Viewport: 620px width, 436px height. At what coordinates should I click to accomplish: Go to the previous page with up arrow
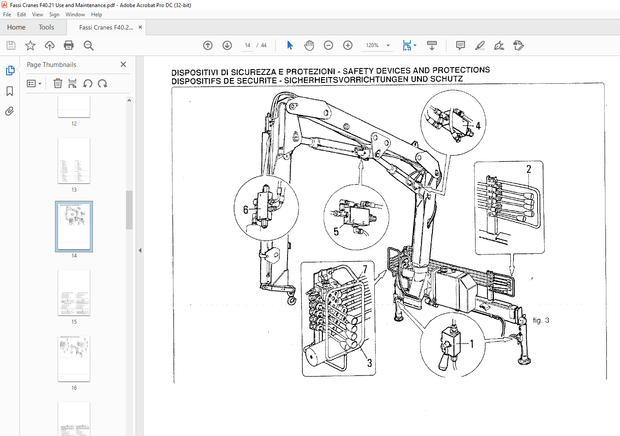coord(208,45)
